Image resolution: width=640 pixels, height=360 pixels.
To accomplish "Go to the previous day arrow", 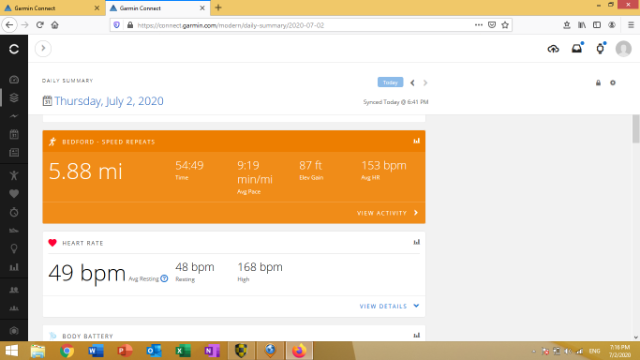I will (x=412, y=83).
